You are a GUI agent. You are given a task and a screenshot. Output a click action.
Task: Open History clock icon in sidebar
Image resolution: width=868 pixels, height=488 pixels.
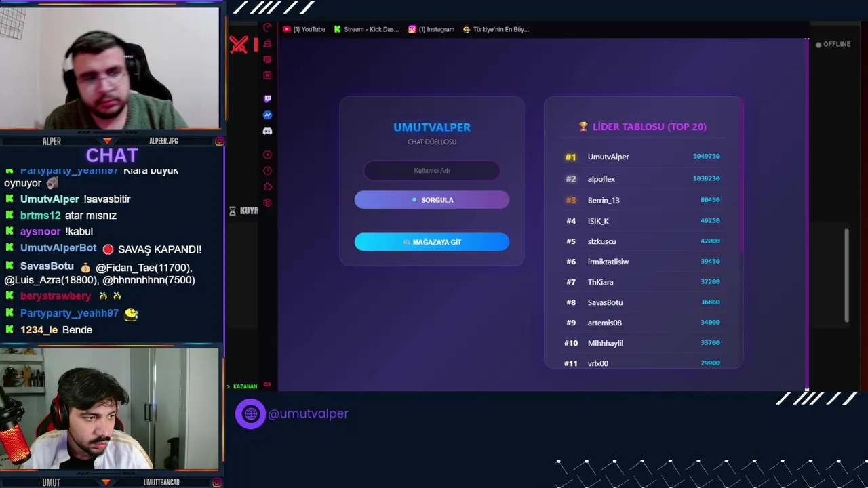coord(267,171)
